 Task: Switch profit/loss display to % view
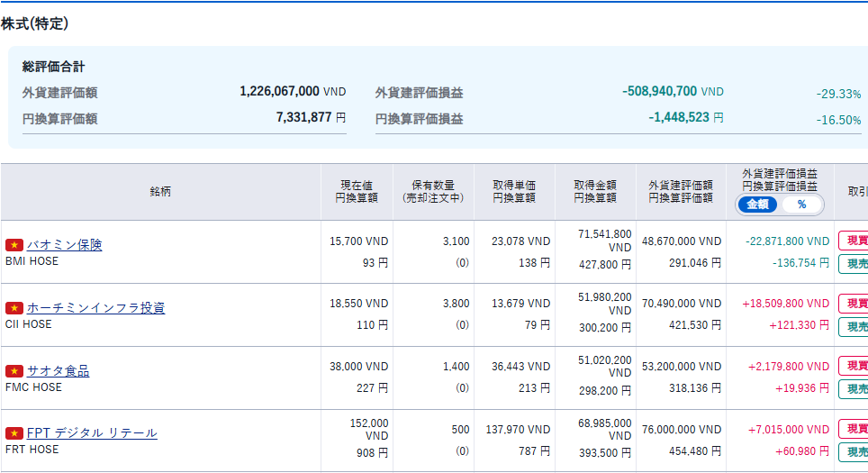[801, 205]
